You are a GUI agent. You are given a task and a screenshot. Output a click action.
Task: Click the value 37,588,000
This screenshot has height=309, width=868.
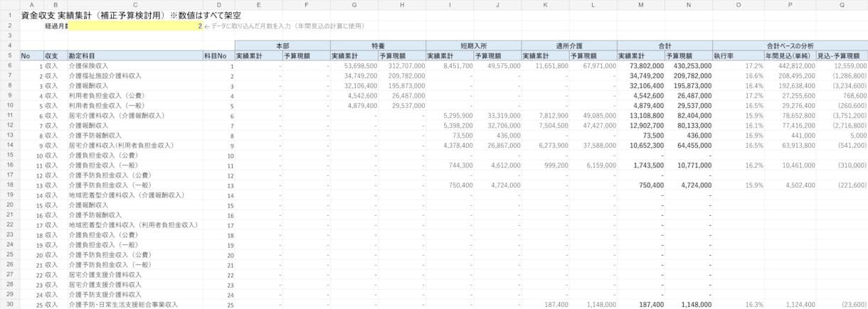[x=599, y=145]
